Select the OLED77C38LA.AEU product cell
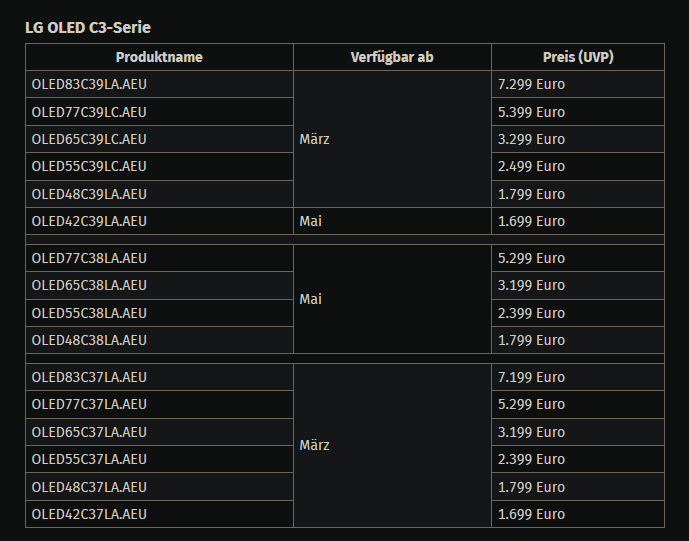 [159, 258]
